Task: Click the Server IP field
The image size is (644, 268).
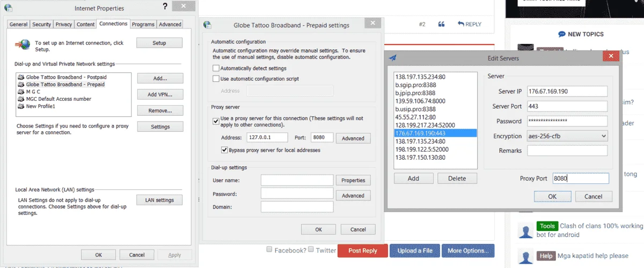Action: pos(567,91)
